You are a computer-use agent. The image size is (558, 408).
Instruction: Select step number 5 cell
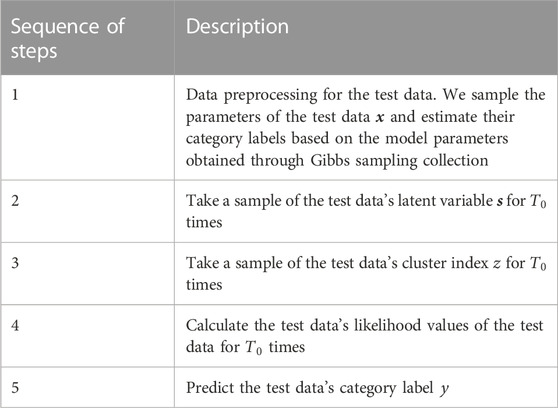click(87, 387)
